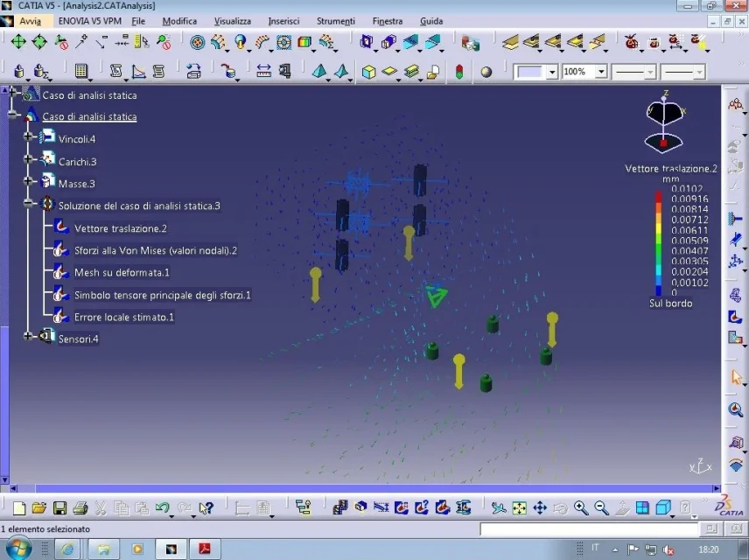Viewport: 749px width, 560px height.
Task: Click the Windows Start orb
Action: pyautogui.click(x=18, y=549)
